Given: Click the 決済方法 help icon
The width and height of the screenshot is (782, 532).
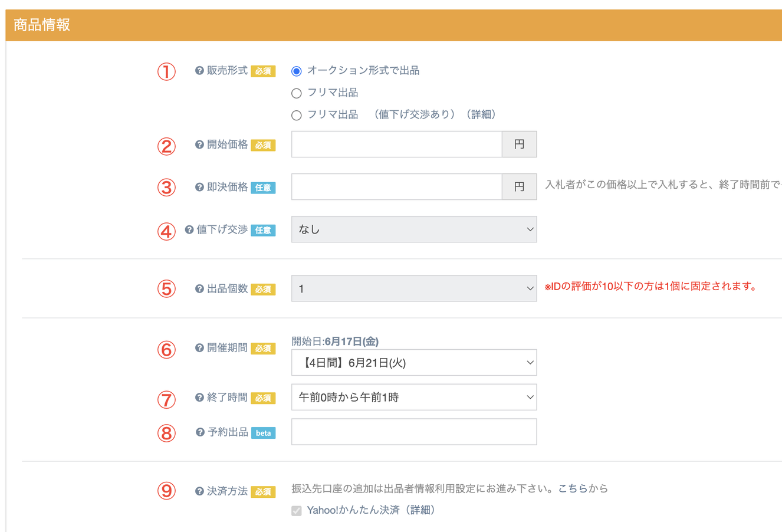Looking at the screenshot, I should tap(199, 491).
